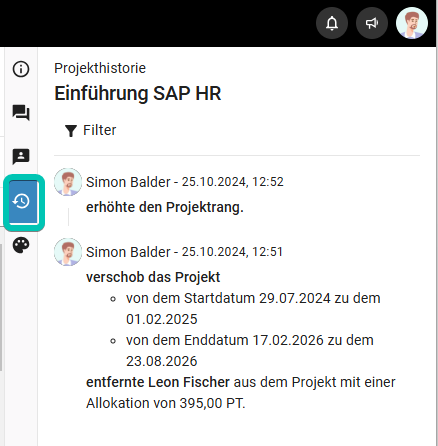Image resolution: width=438 pixels, height=446 pixels.
Task: Click 'entfernte Leon Fischer' text
Action: [x=158, y=382]
